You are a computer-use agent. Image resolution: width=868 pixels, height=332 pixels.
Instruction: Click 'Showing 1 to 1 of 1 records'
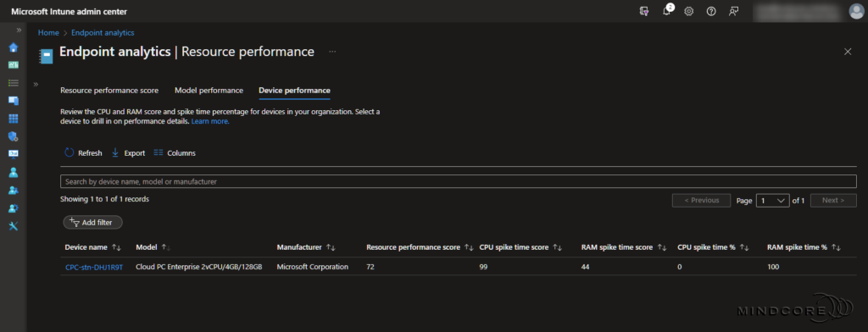[x=104, y=199]
